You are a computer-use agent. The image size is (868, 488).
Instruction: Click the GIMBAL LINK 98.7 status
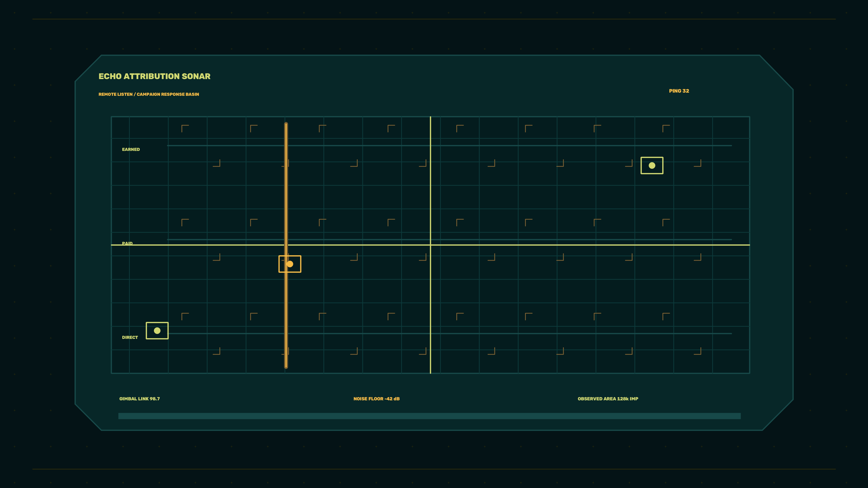(x=139, y=399)
